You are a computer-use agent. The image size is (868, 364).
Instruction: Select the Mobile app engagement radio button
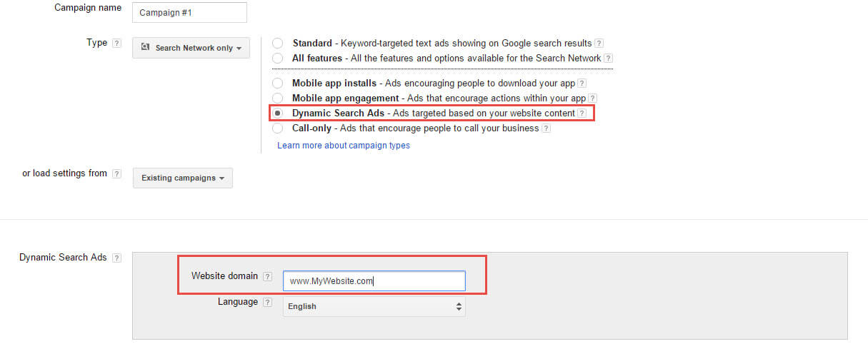277,98
